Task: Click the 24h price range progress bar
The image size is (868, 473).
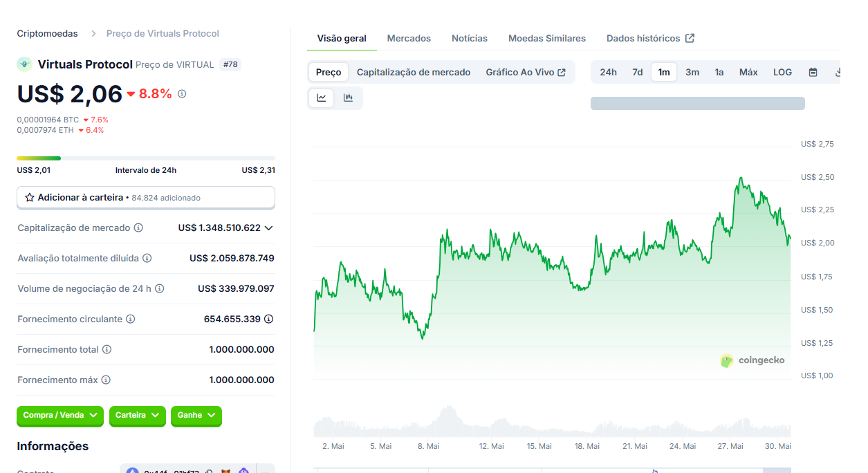Action: 146,158
